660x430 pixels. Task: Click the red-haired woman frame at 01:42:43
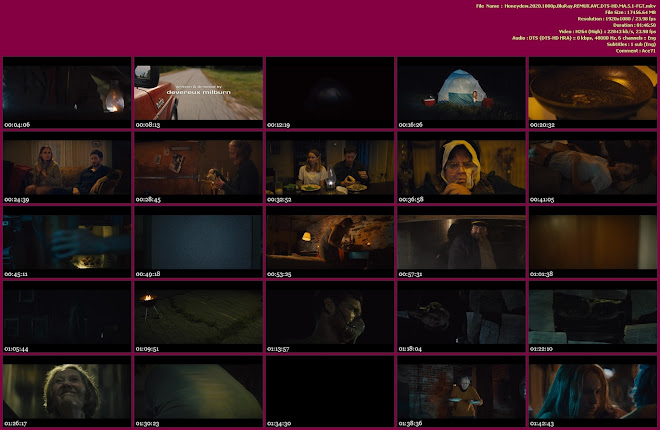click(x=593, y=391)
